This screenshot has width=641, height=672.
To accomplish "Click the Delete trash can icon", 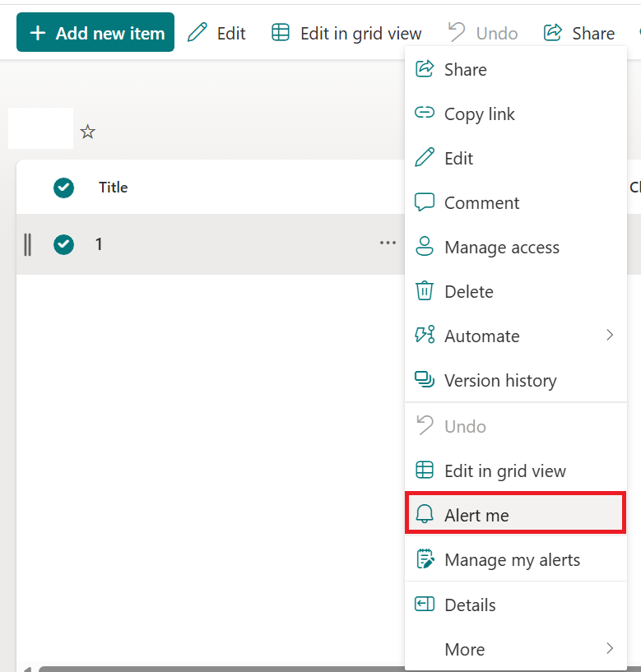I will (x=425, y=290).
